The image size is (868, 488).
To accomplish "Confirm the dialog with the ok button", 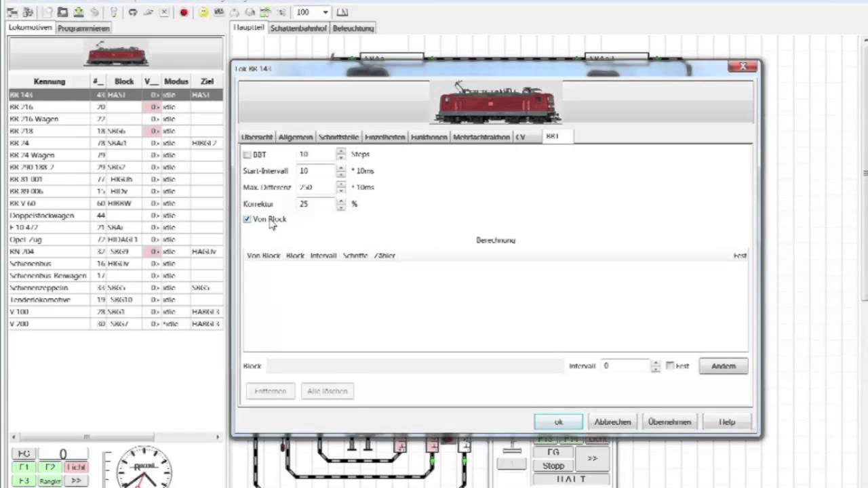I will click(558, 422).
